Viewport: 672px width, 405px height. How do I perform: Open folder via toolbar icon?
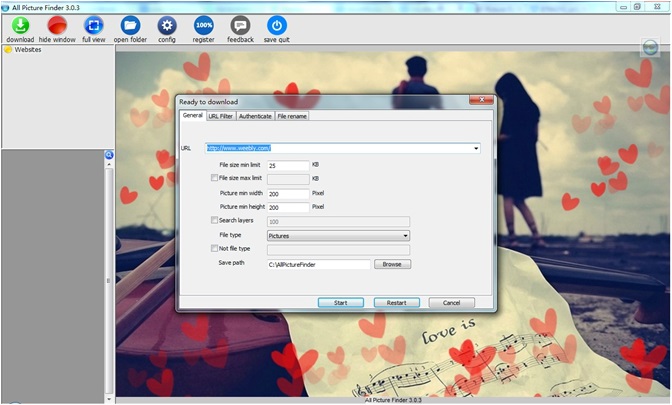pyautogui.click(x=130, y=25)
